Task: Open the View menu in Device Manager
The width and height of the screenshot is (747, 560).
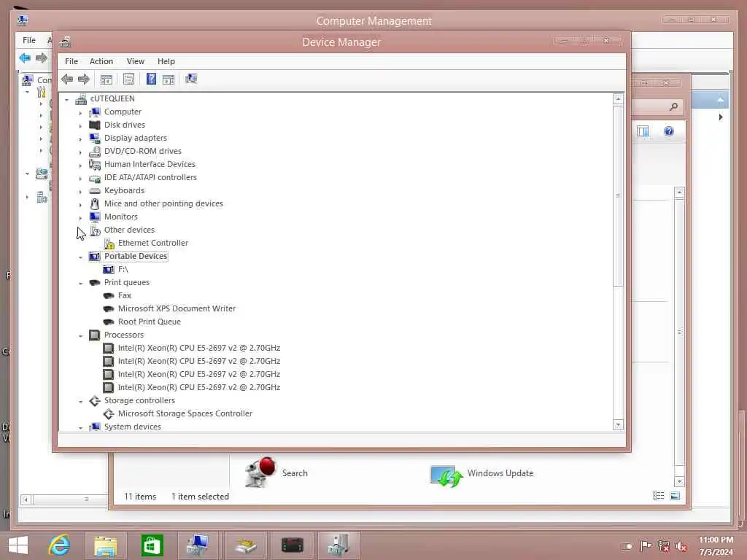Action: tap(135, 61)
